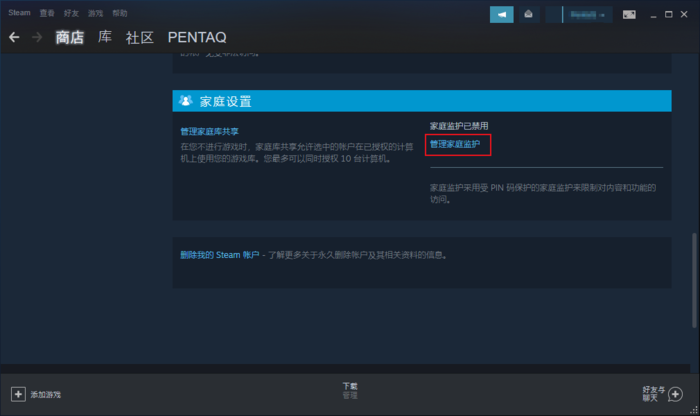Open the PENTAQ profile tab
The image size is (700, 416).
(197, 37)
